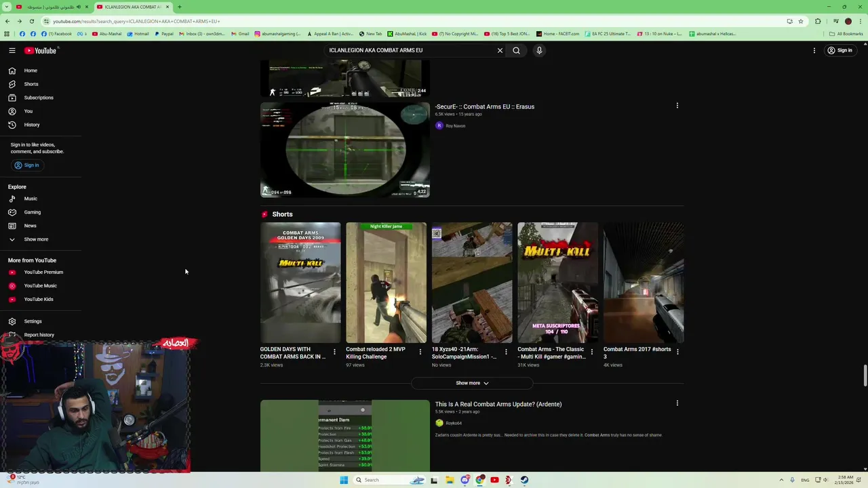
Task: Open Roy Navon channel link
Action: [455, 126]
